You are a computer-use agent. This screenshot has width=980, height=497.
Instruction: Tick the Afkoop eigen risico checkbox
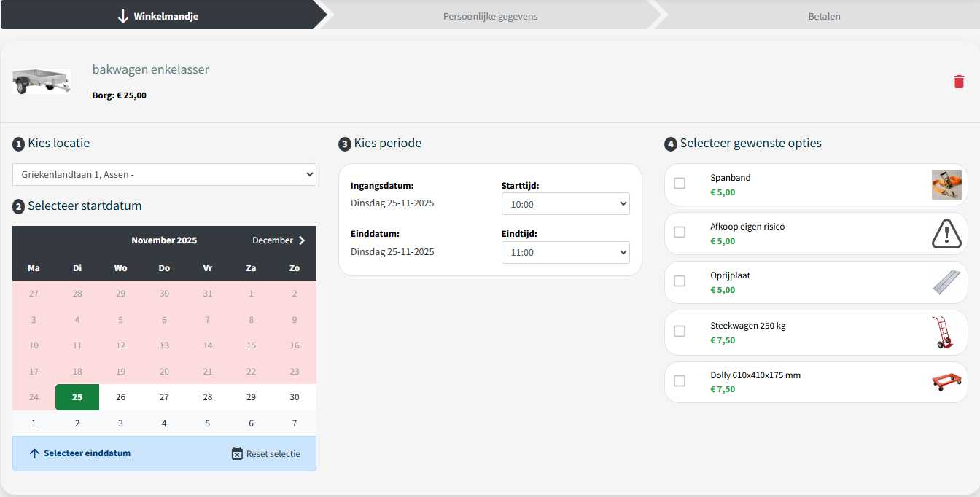click(680, 232)
